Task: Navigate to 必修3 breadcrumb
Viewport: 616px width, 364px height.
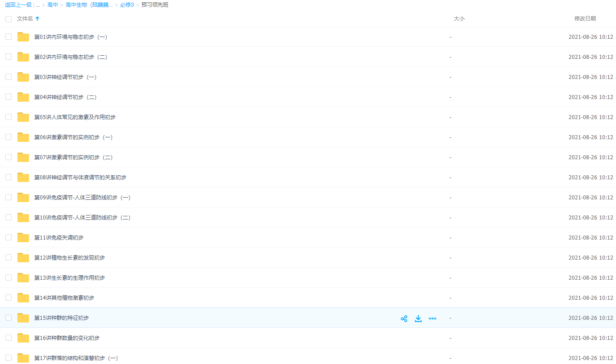Action: pyautogui.click(x=127, y=5)
